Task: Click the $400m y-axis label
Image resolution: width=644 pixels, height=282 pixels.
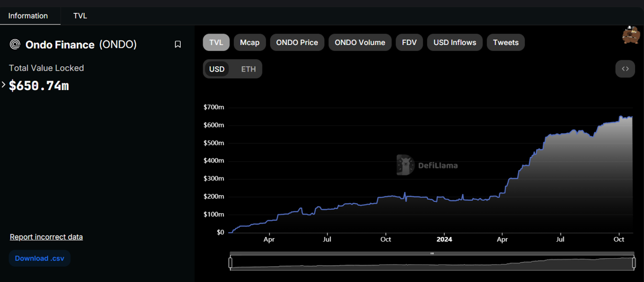Action: tap(214, 161)
